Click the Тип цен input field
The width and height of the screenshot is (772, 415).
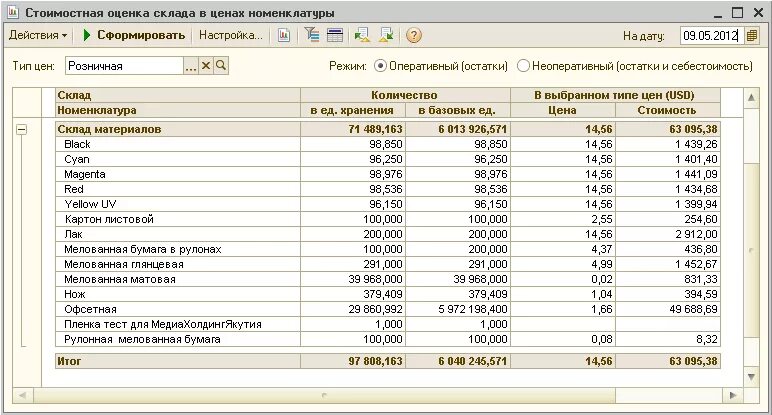tap(125, 66)
